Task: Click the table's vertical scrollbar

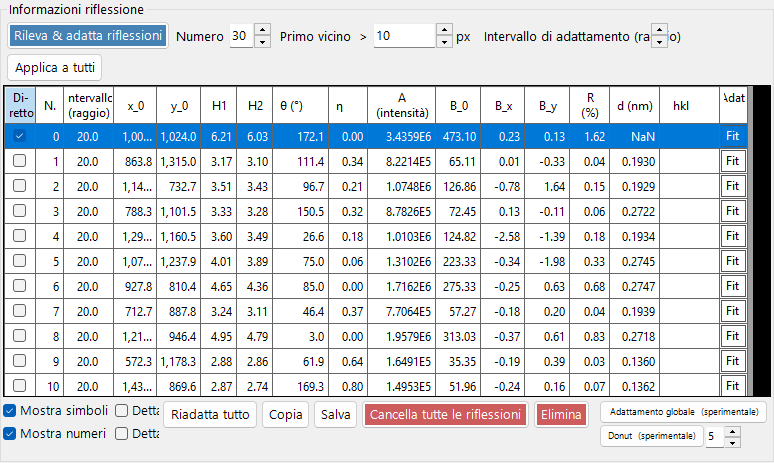Action: point(750,241)
